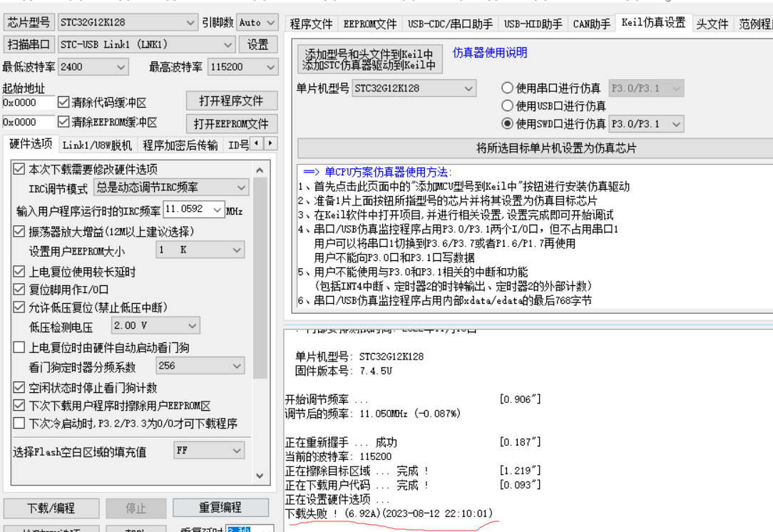Click the 固件版本号: 7.4.5U line
Image resolution: width=773 pixels, height=532 pixels.
tap(344, 371)
